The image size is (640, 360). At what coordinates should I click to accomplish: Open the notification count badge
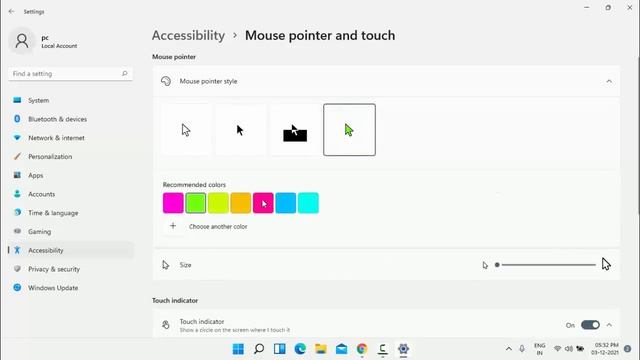coord(628,349)
